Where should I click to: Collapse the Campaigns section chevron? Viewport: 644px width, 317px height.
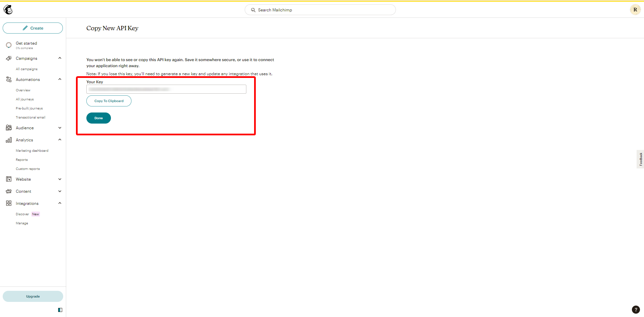[60, 58]
